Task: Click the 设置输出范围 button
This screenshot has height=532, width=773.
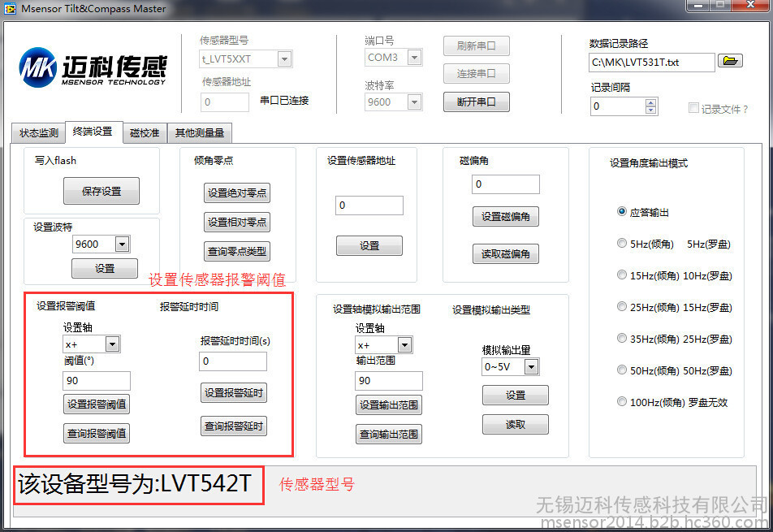Action: tap(389, 404)
